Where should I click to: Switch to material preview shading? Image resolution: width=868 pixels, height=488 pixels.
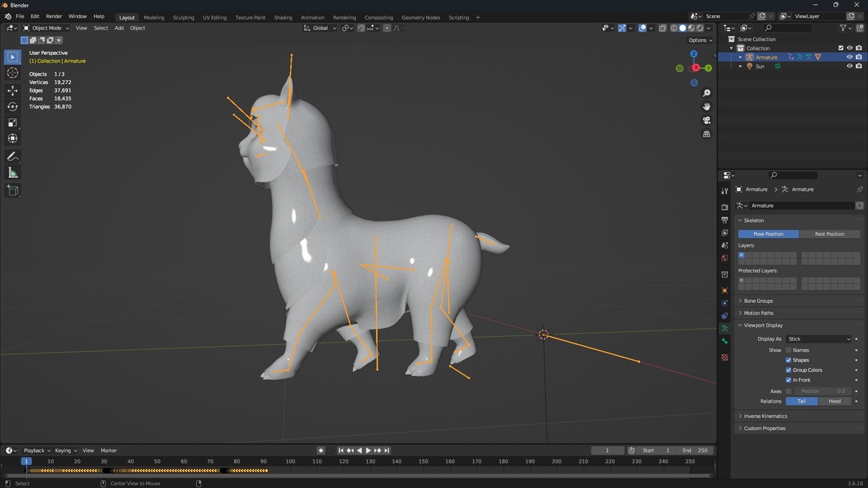click(691, 28)
